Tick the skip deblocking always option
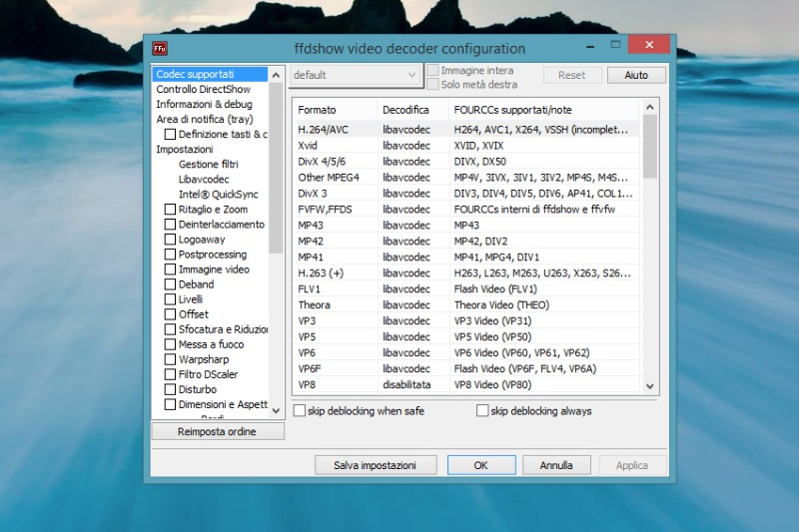Viewport: 799px width, 532px height. 483,411
